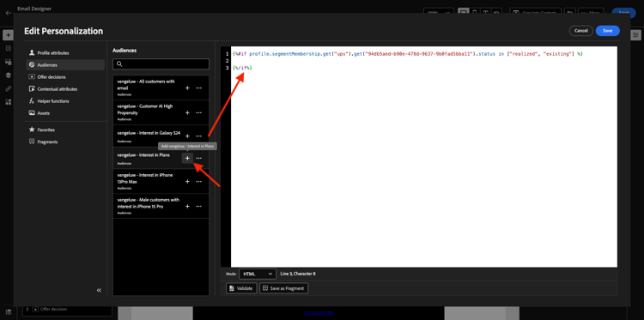Image resolution: width=644 pixels, height=320 pixels.
Task: Click the Email Designer link icon
Action: pyautogui.click(x=8, y=88)
